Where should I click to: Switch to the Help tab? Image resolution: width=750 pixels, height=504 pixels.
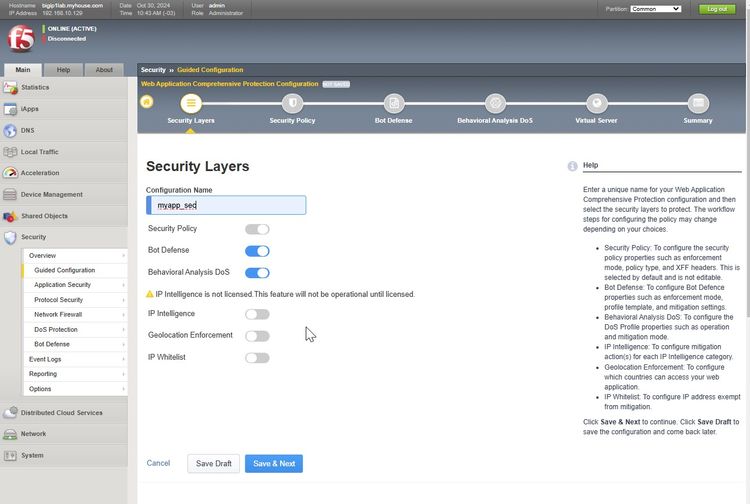[x=63, y=70]
